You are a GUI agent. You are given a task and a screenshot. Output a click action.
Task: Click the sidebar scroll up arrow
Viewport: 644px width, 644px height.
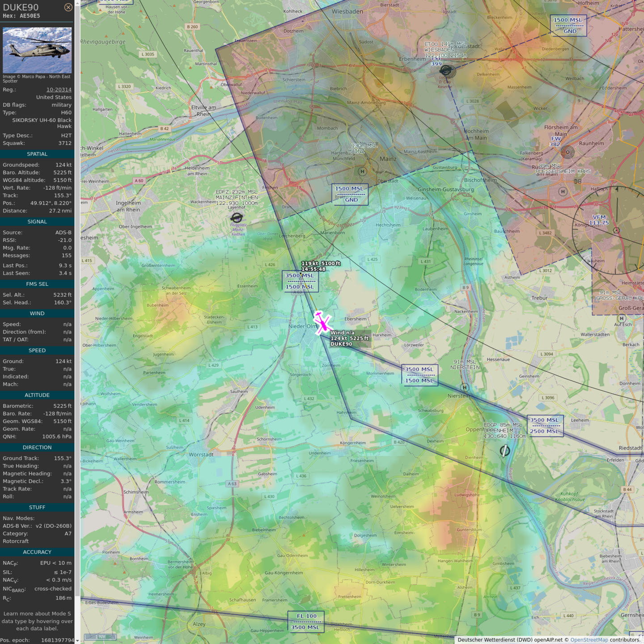(77, 3)
